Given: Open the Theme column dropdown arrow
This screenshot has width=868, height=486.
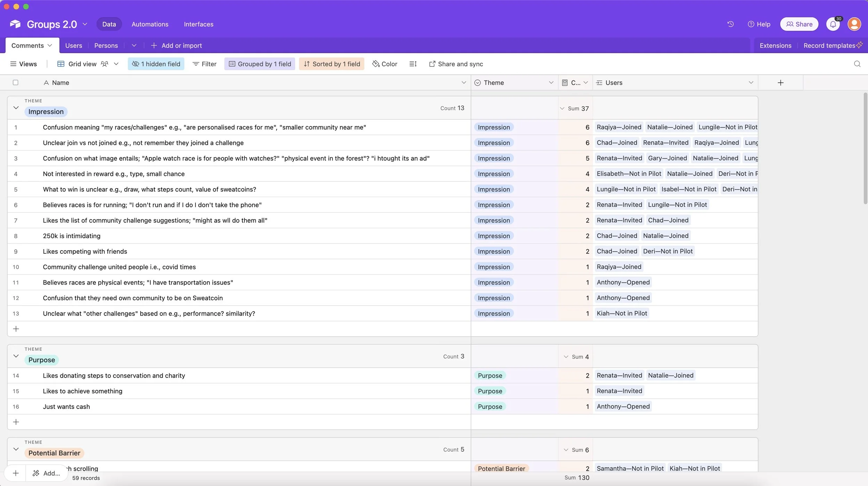Looking at the screenshot, I should click(x=551, y=83).
